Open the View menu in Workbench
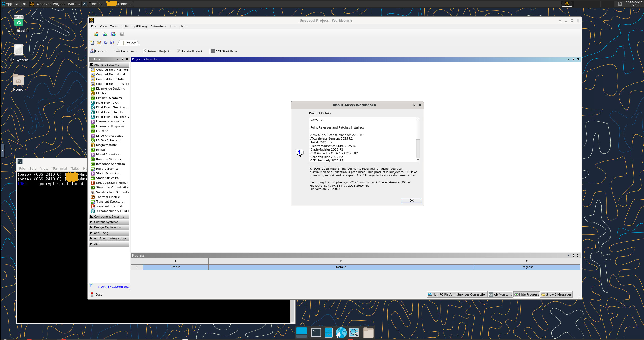Viewport: 644px width, 340px height. point(103,26)
